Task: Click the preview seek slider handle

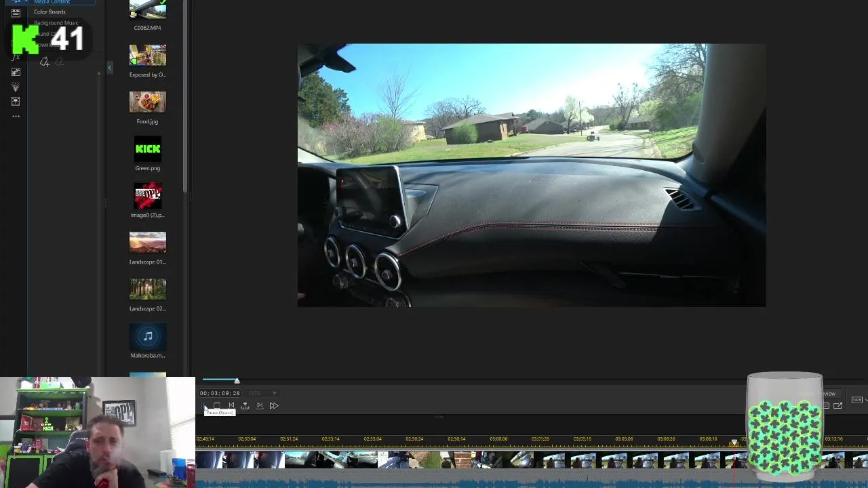Action: pyautogui.click(x=237, y=380)
